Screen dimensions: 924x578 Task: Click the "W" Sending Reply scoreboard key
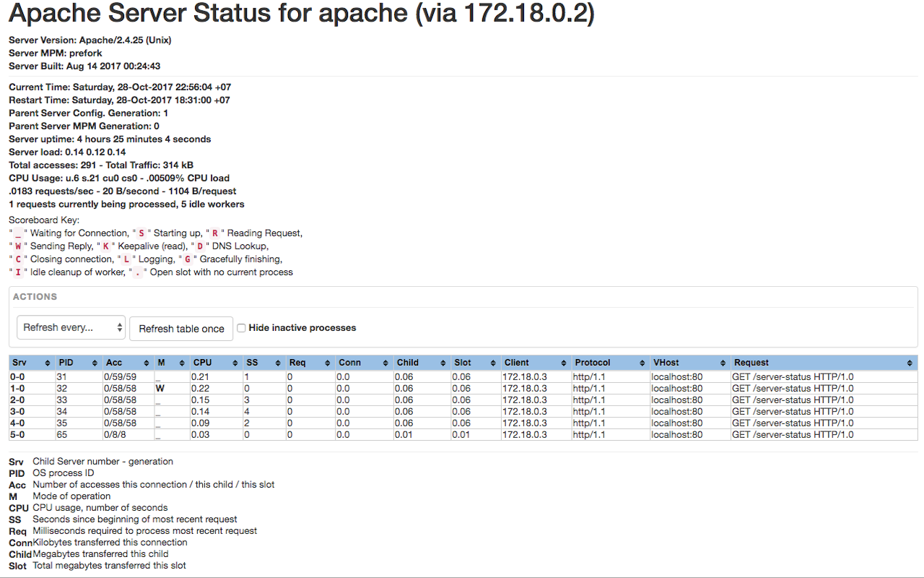click(17, 246)
